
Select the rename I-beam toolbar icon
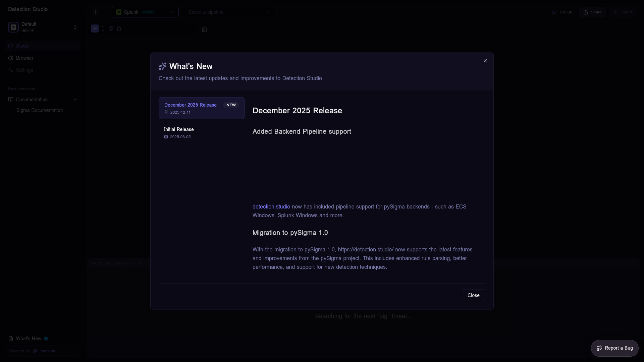[x=103, y=28]
